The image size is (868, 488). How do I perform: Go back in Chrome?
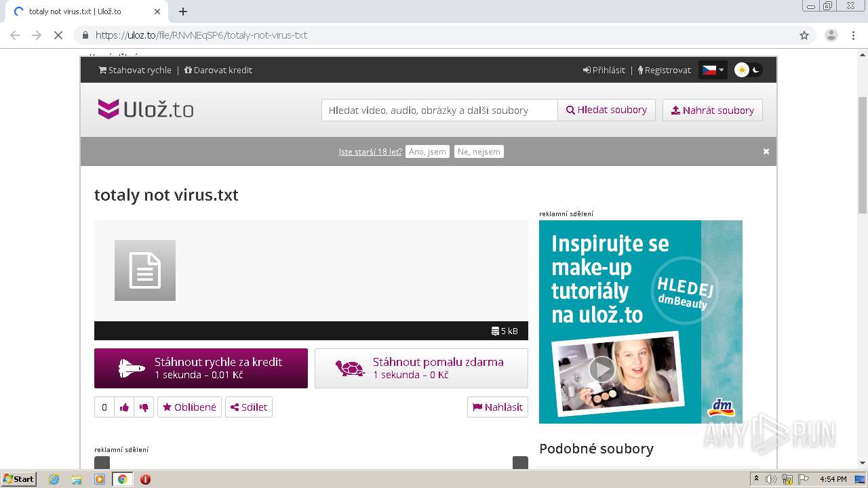(x=15, y=35)
